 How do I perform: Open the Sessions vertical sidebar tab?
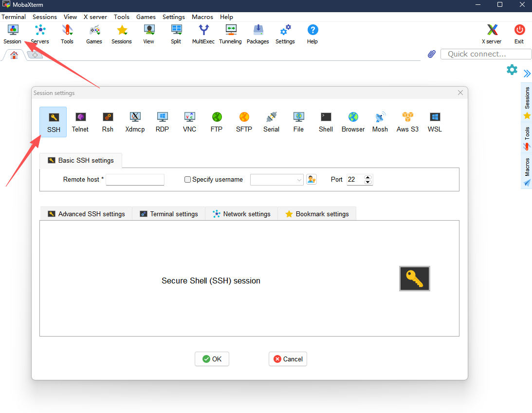(x=527, y=103)
